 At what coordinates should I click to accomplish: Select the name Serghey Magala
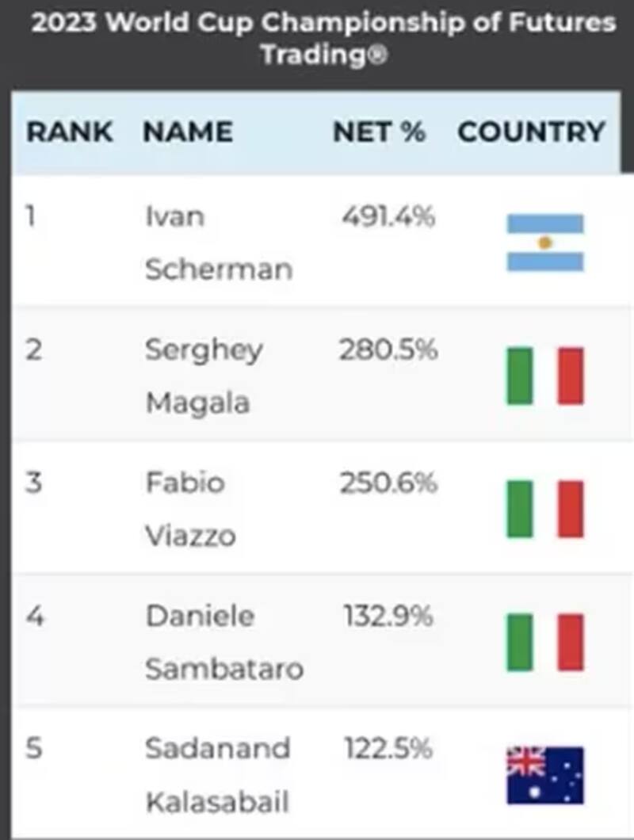click(x=204, y=376)
